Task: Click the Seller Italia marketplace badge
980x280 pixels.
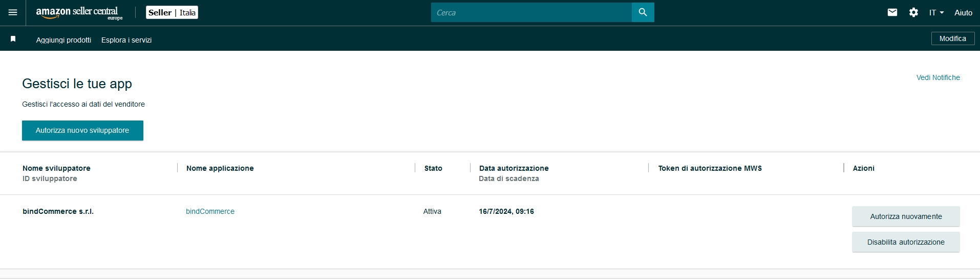Action: [x=172, y=12]
